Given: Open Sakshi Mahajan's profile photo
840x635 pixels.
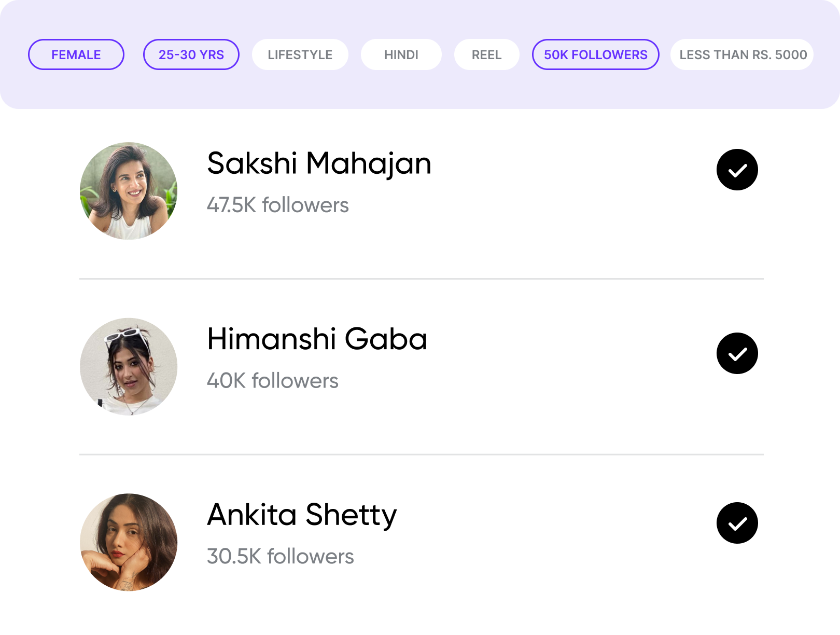Looking at the screenshot, I should click(x=129, y=191).
